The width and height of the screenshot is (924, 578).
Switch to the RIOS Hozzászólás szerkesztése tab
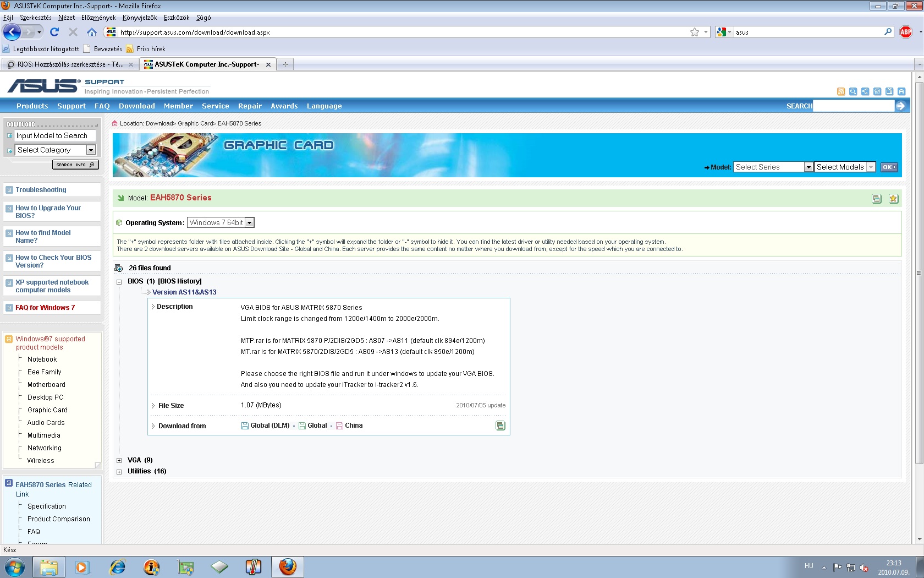click(70, 64)
